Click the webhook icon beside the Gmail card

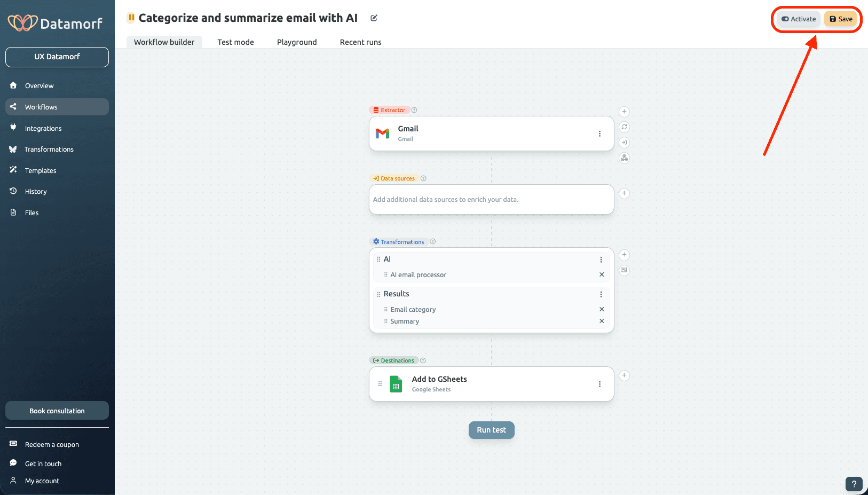coord(624,158)
